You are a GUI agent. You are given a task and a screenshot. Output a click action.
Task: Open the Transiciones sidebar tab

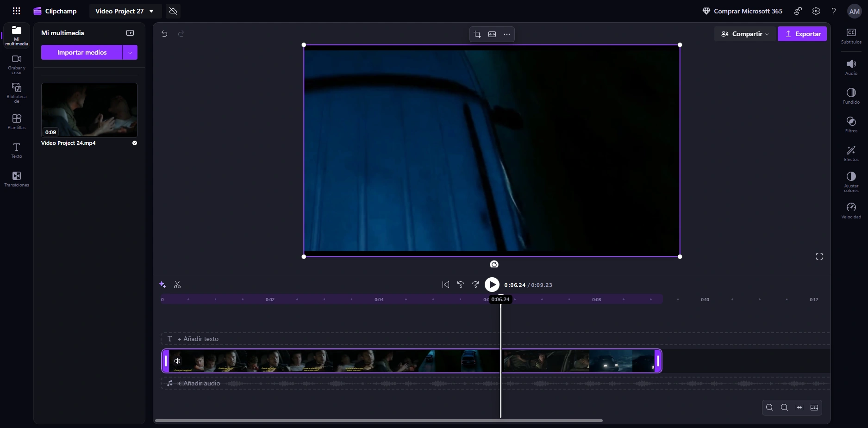(x=17, y=179)
